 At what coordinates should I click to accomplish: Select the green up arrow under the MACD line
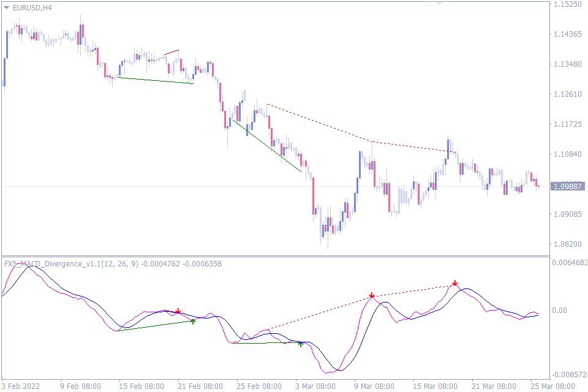[194, 321]
